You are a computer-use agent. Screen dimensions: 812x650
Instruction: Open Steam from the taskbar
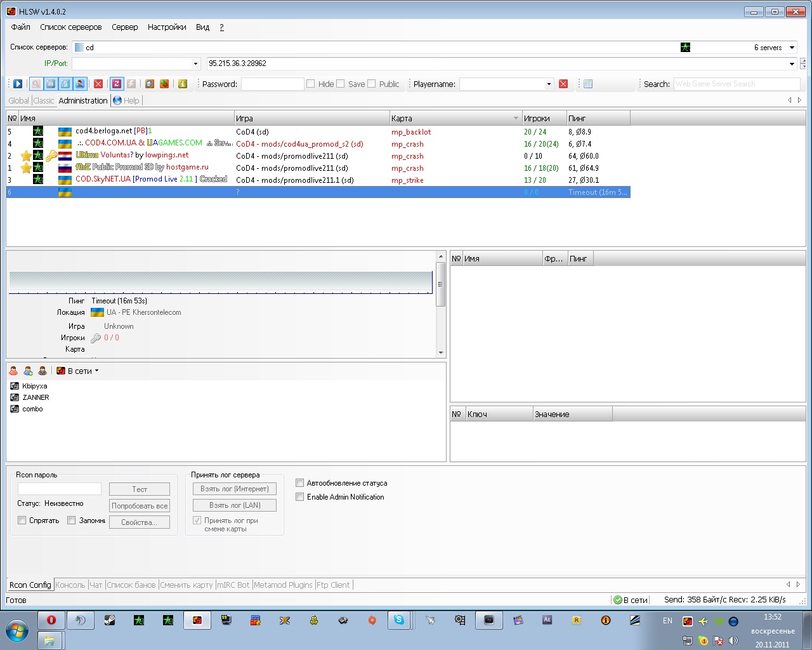[x=110, y=620]
